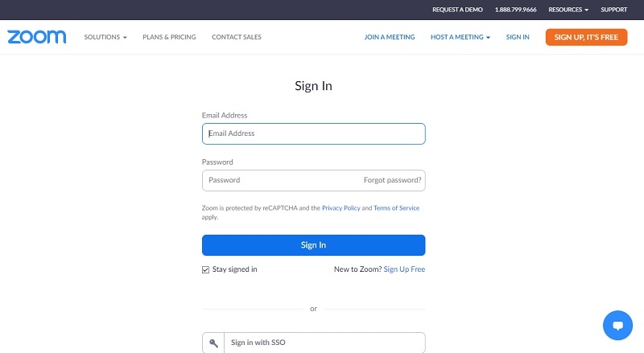Open the chat bubble help widget
This screenshot has height=353, width=644.
pyautogui.click(x=617, y=326)
